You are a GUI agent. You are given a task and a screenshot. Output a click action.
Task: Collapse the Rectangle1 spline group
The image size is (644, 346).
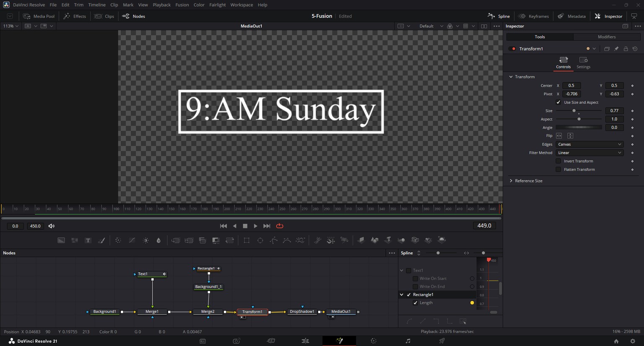tap(402, 295)
